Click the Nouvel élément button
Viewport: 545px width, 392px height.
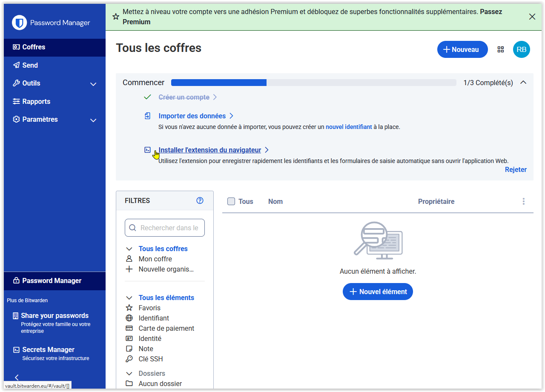tap(378, 292)
